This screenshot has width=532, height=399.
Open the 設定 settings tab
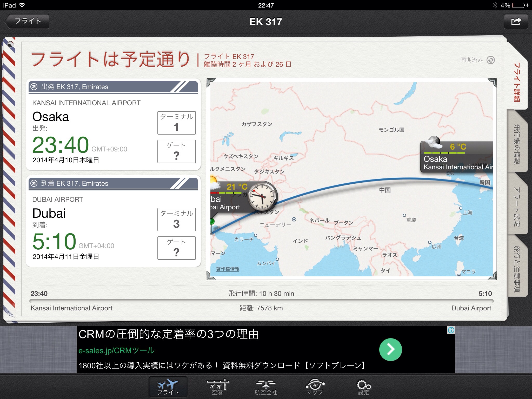[363, 387]
